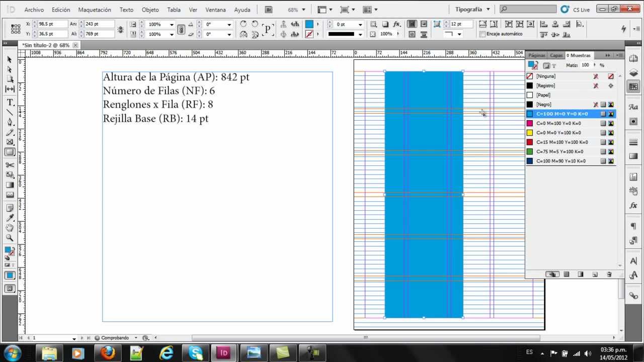Create a new swatch
644x362 pixels.
595,275
